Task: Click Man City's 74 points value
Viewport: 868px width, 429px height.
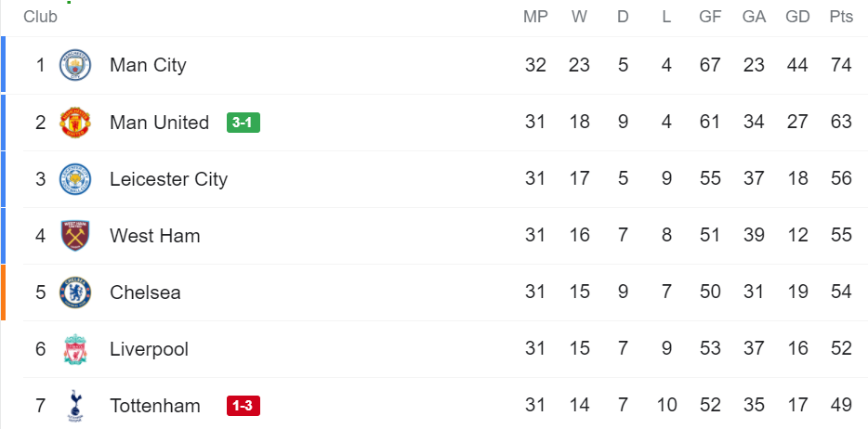Action: (841, 65)
